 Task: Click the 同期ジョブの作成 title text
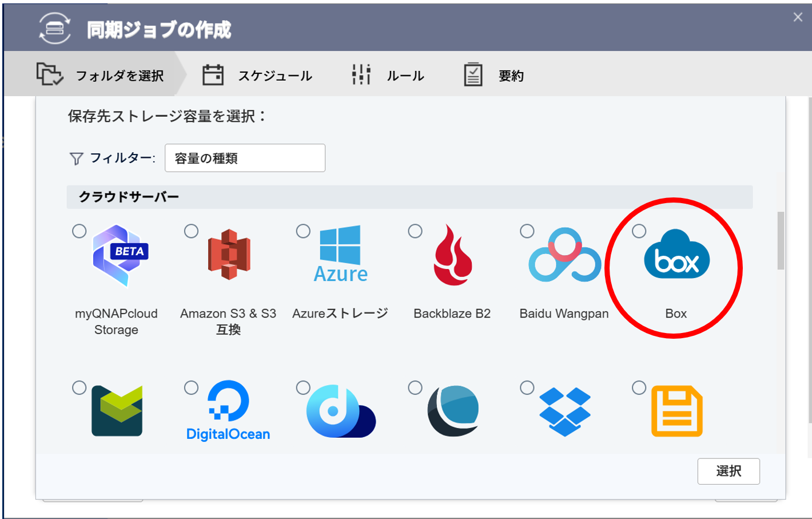[x=159, y=30]
